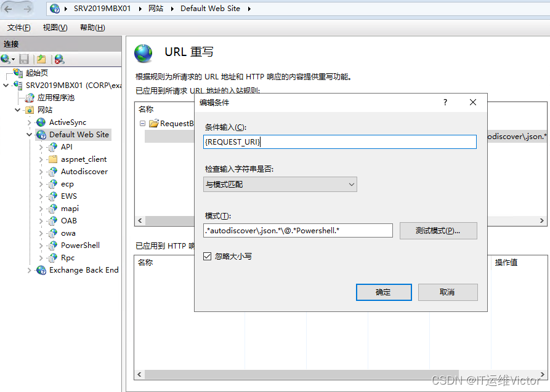Viewport: 550px width, 392px height.
Task: Open the 视图(V) menu
Action: (55, 27)
